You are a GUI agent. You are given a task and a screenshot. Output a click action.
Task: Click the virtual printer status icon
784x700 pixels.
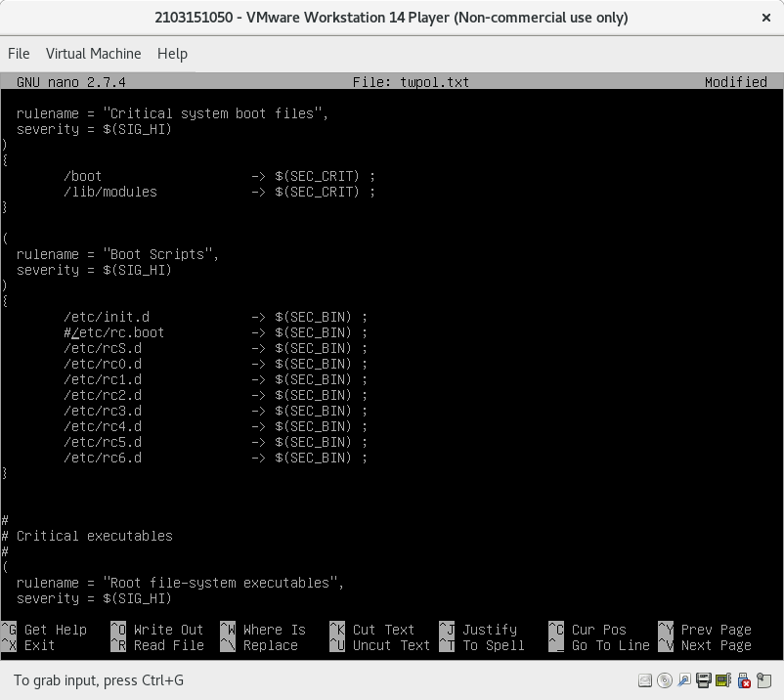pyautogui.click(x=705, y=679)
